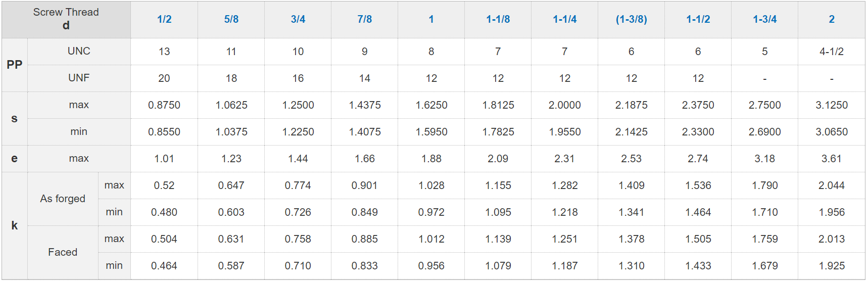Open the size 2 header link

pyautogui.click(x=832, y=20)
